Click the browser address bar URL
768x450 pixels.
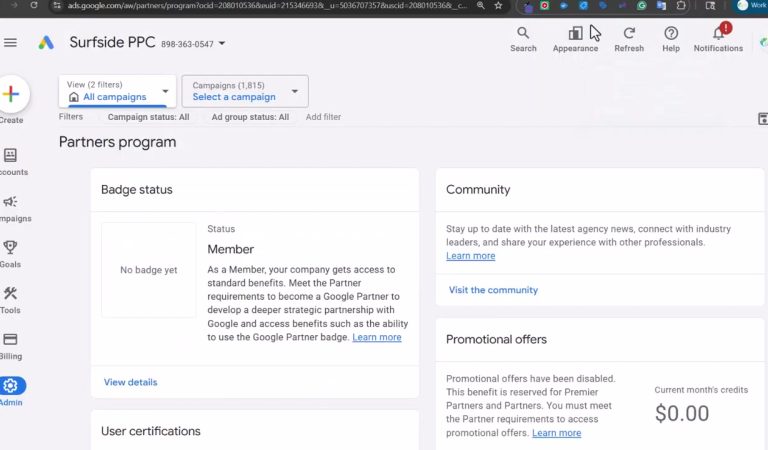pyautogui.click(x=267, y=5)
